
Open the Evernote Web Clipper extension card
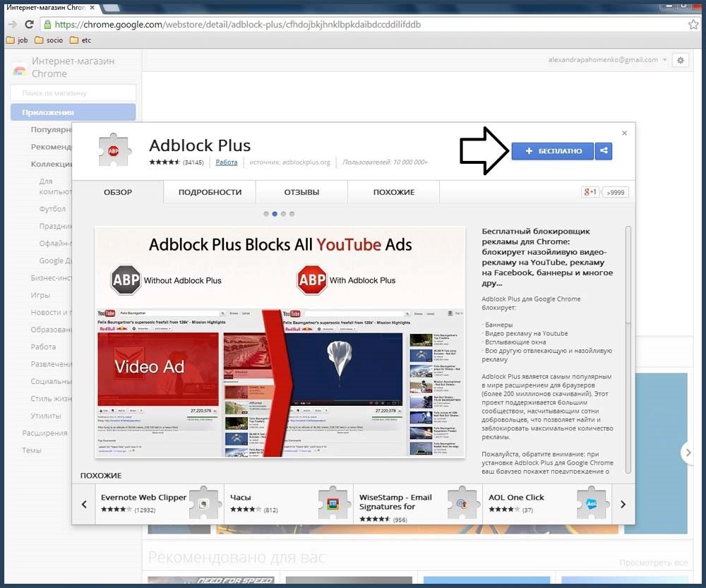click(x=160, y=504)
